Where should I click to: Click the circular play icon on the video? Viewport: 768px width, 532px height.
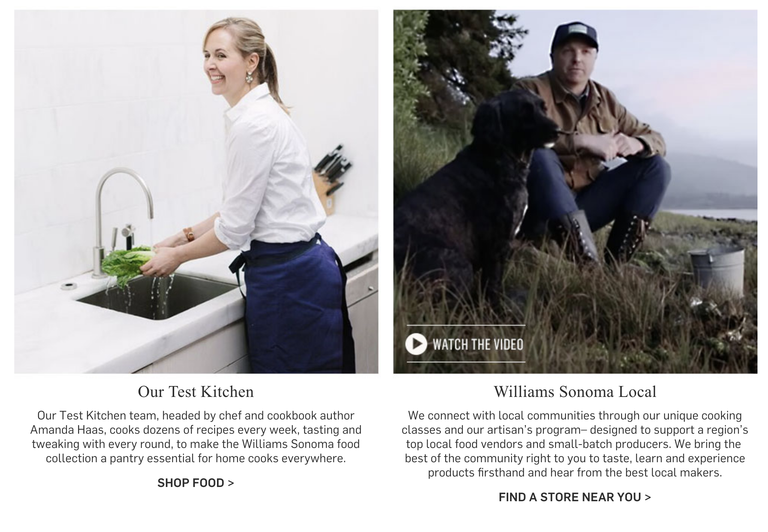416,344
